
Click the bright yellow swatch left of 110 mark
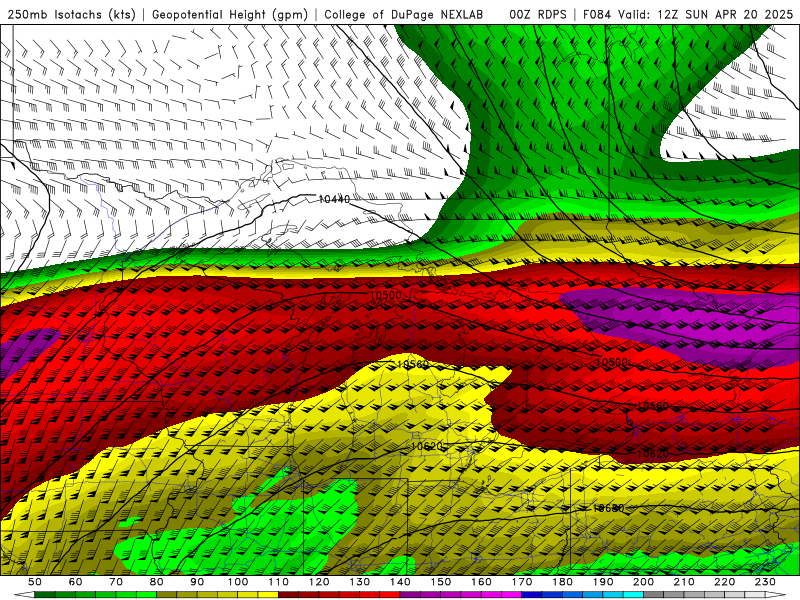tap(268, 594)
